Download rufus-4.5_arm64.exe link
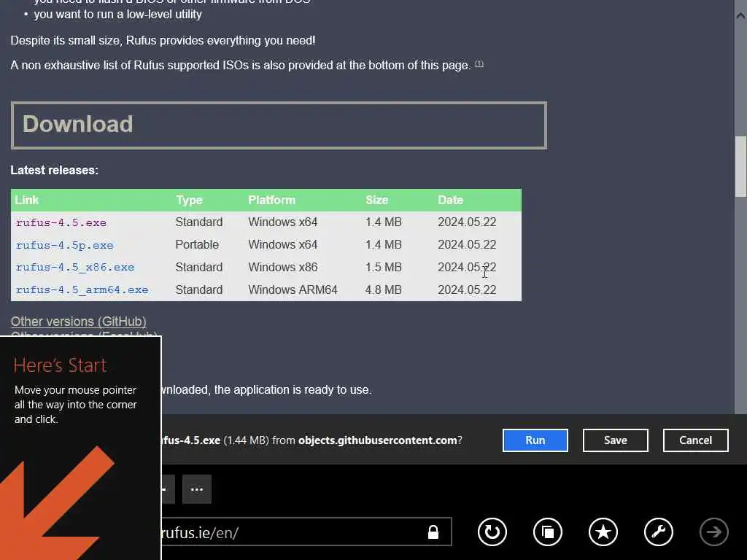This screenshot has height=560, width=747. pos(82,289)
